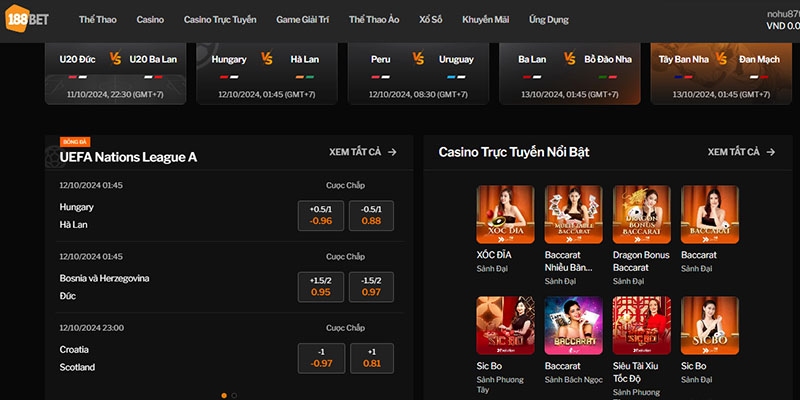Select Hà Lan -0.5/1 odds 0.88
800x400 pixels.
coord(371,215)
